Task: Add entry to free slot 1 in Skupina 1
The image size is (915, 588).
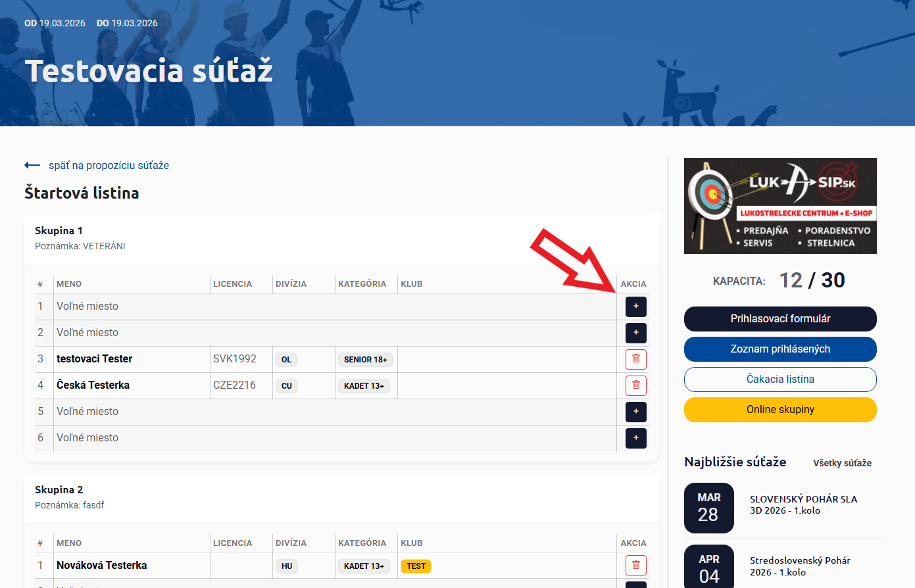Action: pyautogui.click(x=635, y=306)
